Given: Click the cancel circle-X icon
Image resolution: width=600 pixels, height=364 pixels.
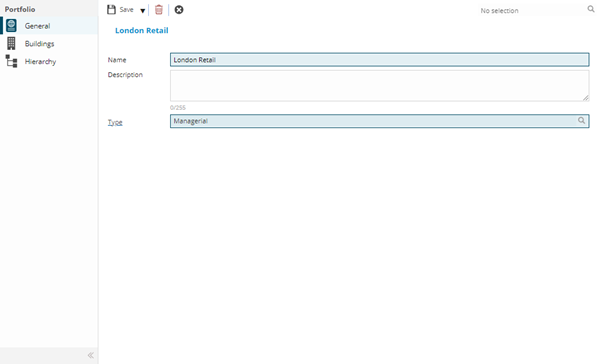Looking at the screenshot, I should coord(179,10).
